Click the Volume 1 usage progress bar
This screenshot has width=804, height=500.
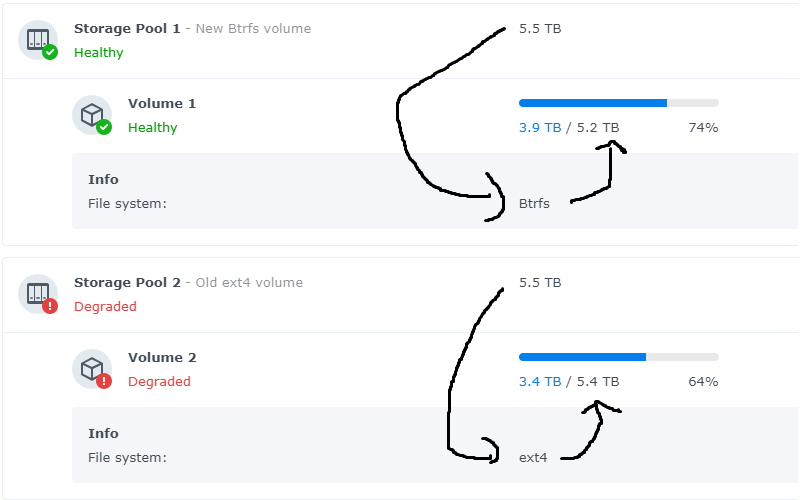619,103
